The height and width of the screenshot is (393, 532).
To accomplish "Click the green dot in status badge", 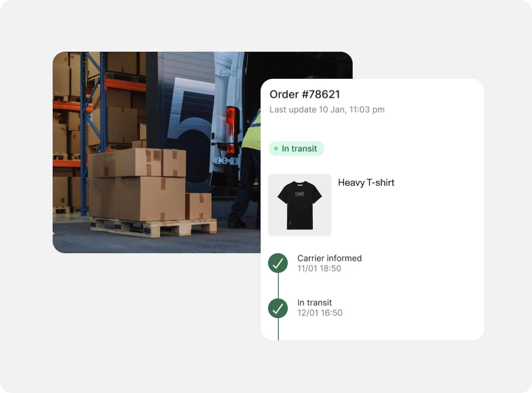I will 276,149.
